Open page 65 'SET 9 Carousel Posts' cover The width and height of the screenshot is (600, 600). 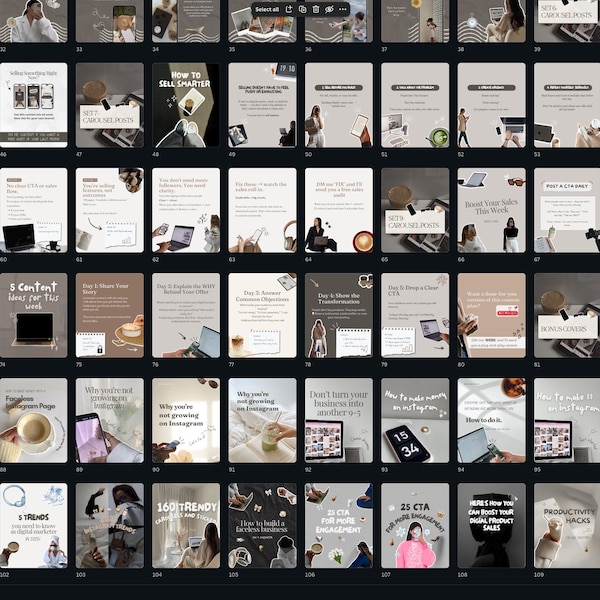tap(415, 210)
